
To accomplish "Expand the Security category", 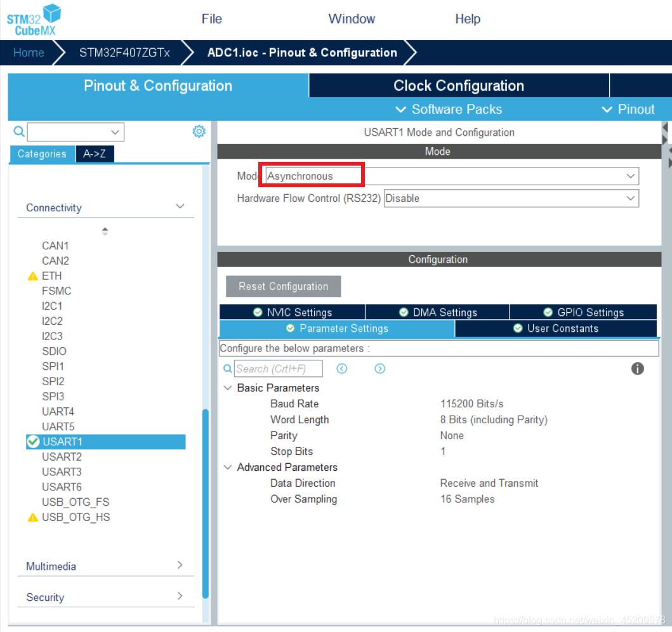I will tap(180, 596).
